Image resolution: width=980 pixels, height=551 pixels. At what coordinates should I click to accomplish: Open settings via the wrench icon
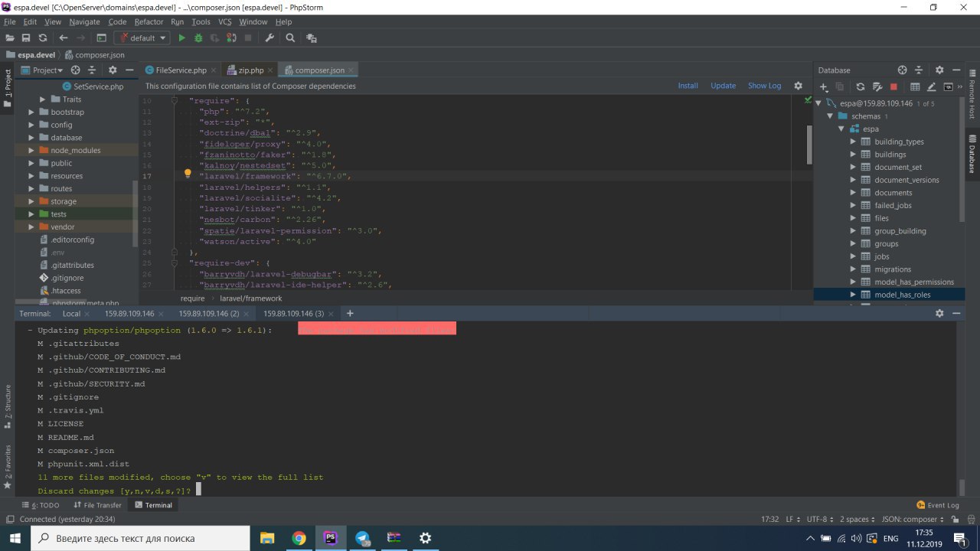click(x=269, y=37)
